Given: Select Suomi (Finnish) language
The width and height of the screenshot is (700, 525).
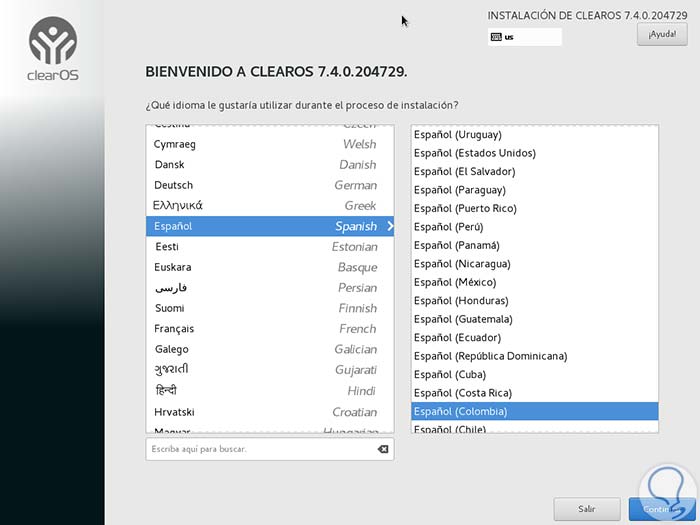Looking at the screenshot, I should [270, 308].
